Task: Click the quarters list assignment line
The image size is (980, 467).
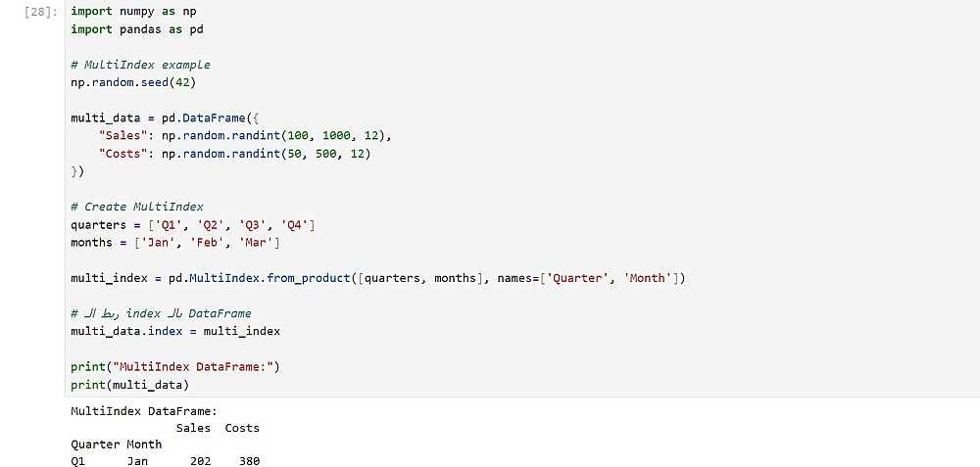Action: (x=192, y=225)
